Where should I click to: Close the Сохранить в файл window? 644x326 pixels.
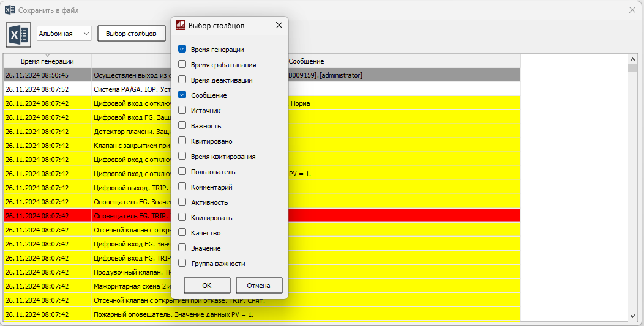point(632,10)
